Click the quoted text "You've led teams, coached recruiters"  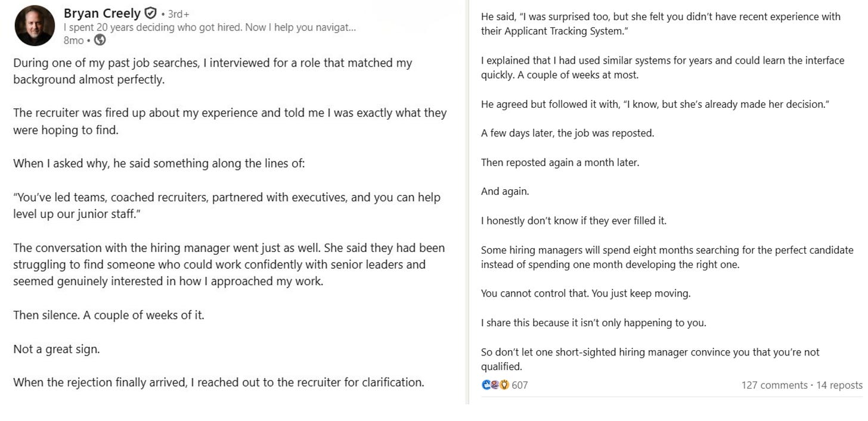(x=227, y=205)
